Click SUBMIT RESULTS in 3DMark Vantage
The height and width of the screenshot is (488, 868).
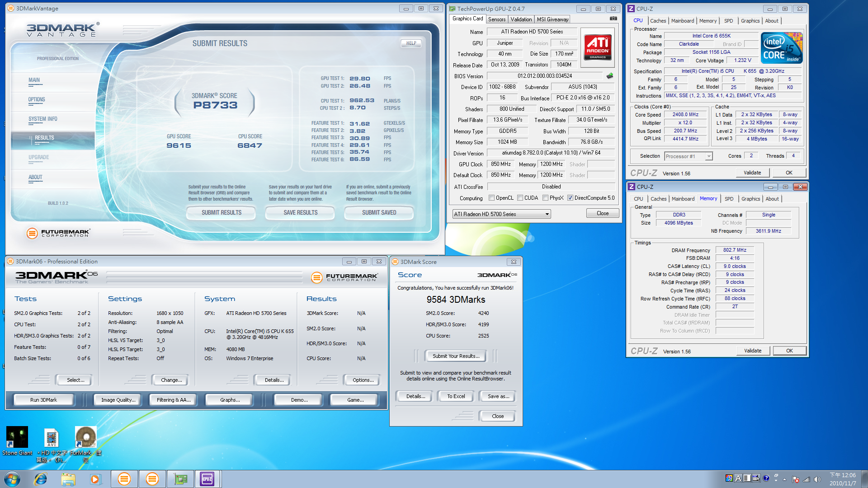221,212
